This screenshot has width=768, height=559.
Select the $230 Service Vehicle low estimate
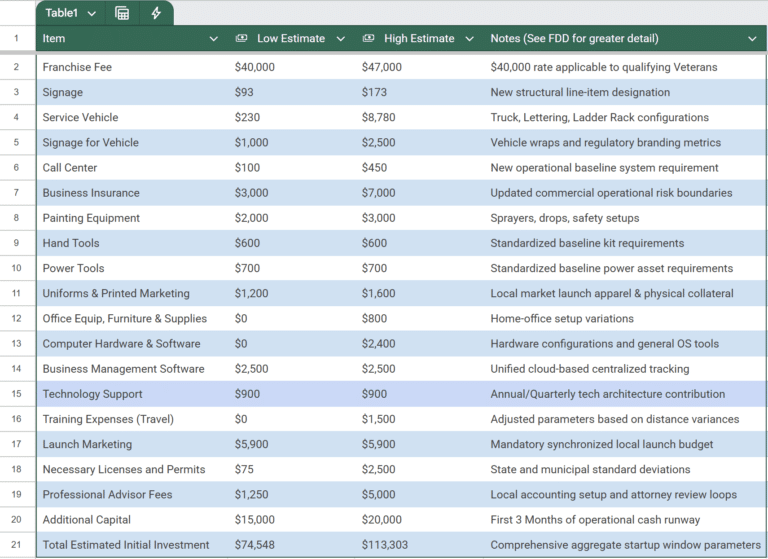point(292,118)
